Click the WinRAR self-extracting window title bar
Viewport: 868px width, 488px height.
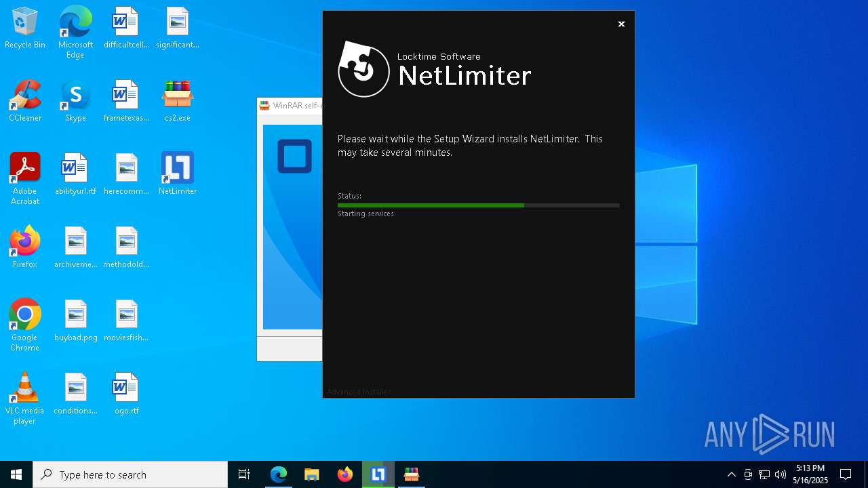(x=290, y=106)
